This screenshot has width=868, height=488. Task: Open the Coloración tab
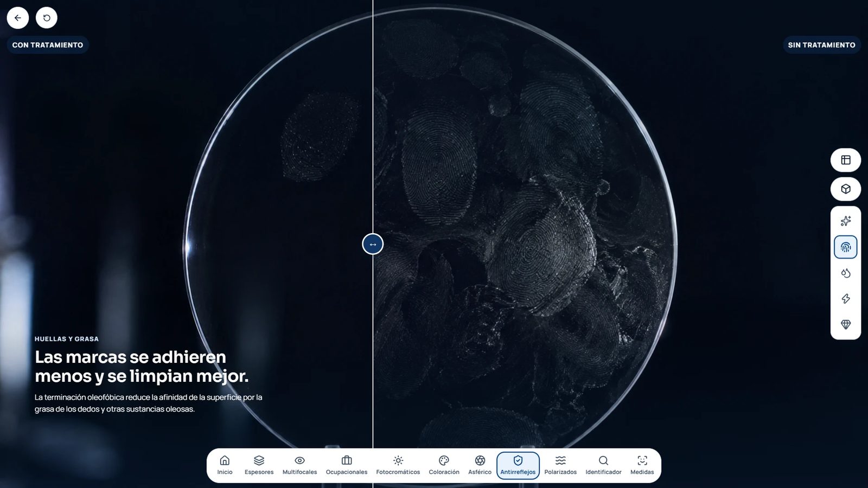coord(444,465)
